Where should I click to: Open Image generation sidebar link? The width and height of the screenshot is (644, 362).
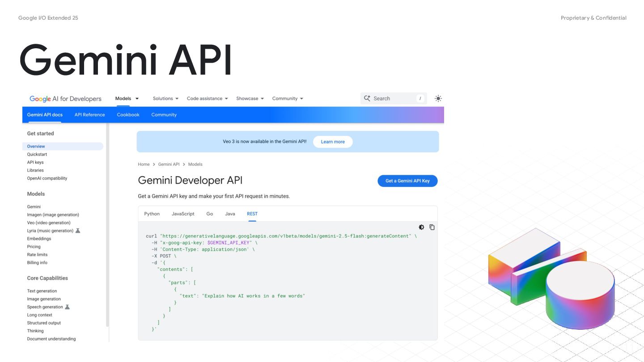pyautogui.click(x=44, y=299)
